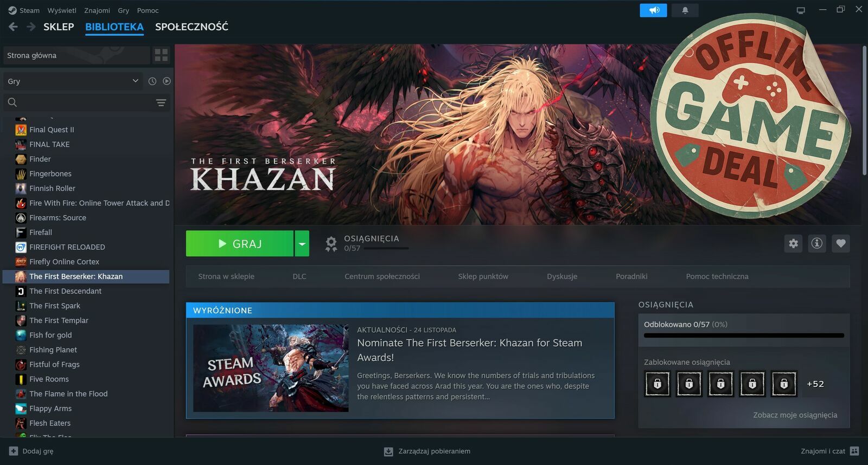Open library advanced filter options
The image size is (868, 465).
pos(161,102)
